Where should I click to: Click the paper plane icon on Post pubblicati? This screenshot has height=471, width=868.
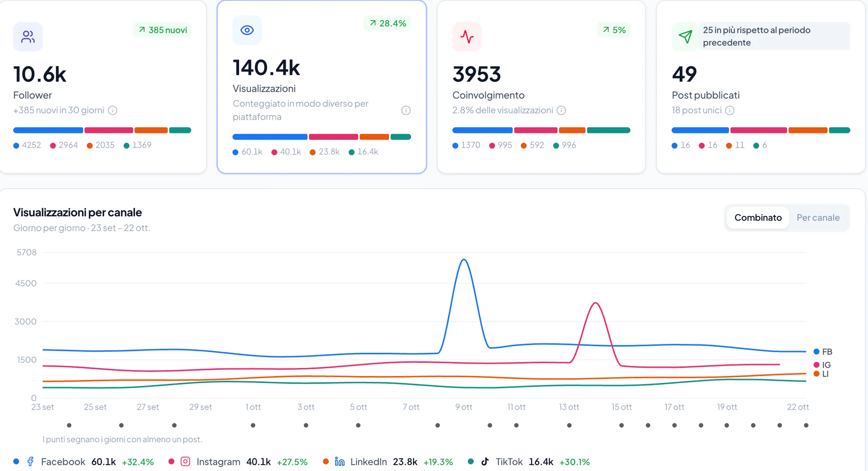(685, 37)
